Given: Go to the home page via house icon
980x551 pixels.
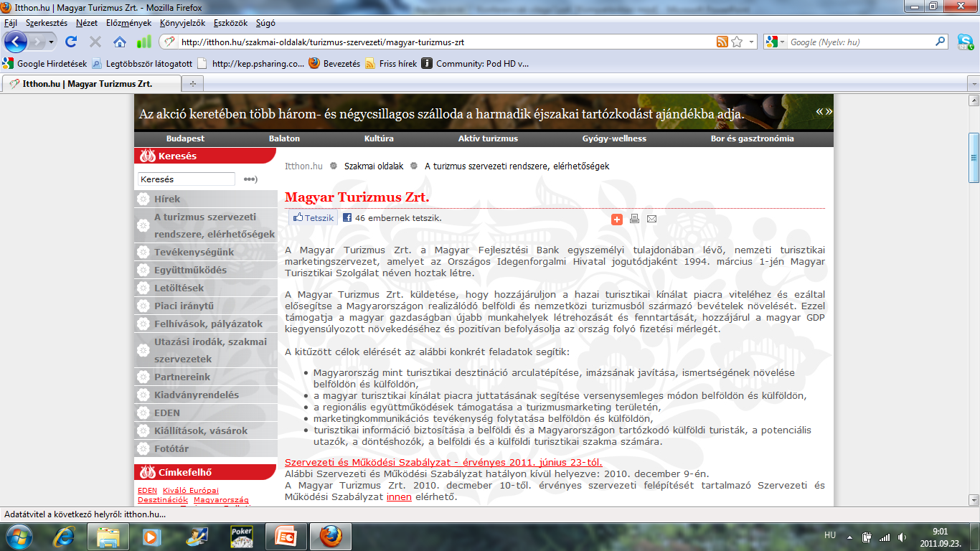Looking at the screenshot, I should pyautogui.click(x=120, y=42).
